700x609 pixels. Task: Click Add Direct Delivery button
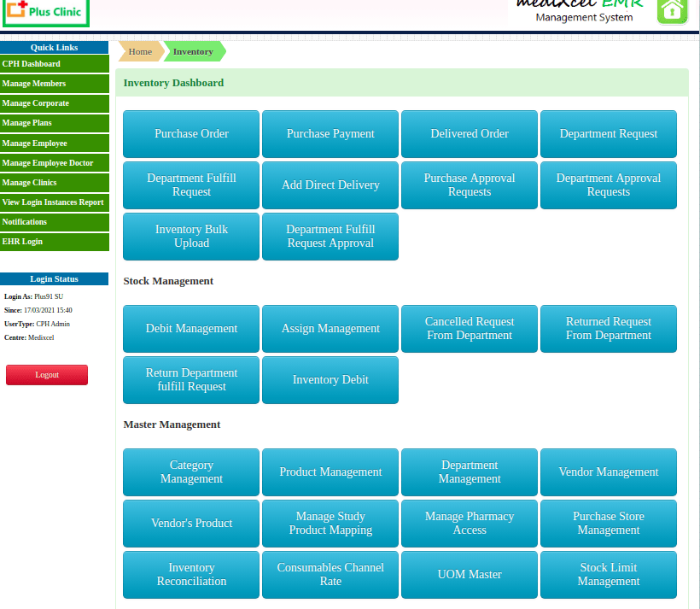click(x=330, y=185)
